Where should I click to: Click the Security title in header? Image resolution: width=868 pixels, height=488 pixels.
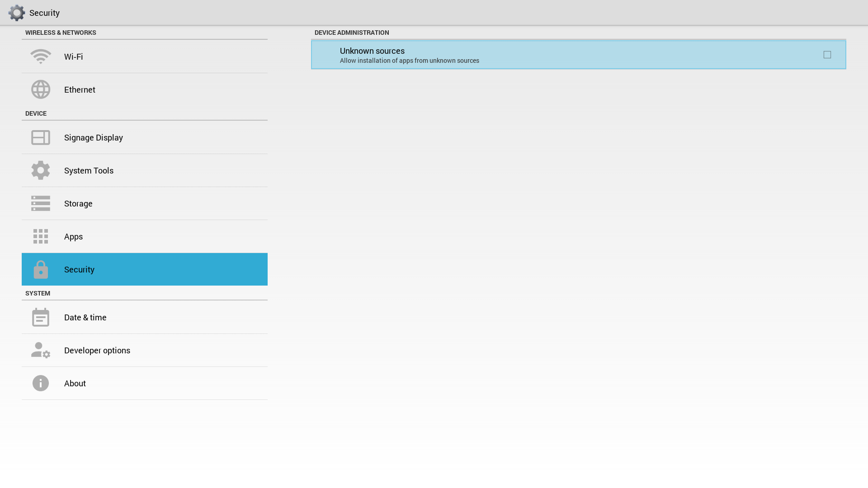[44, 13]
